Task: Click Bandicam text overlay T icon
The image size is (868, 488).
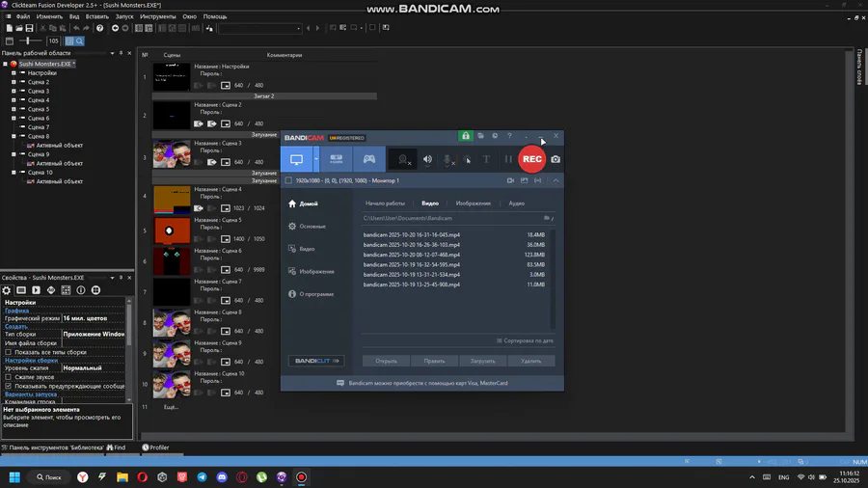Action: (x=486, y=159)
